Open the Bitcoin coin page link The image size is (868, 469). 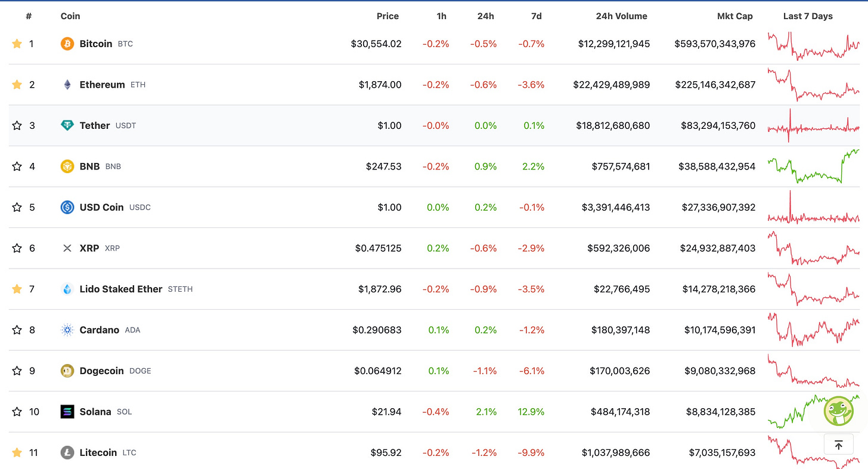[x=96, y=44]
